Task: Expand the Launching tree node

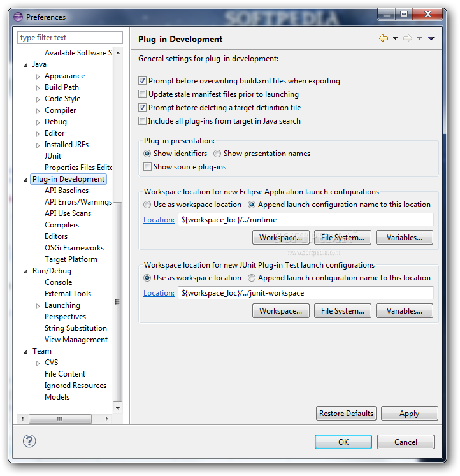Action: click(x=38, y=306)
